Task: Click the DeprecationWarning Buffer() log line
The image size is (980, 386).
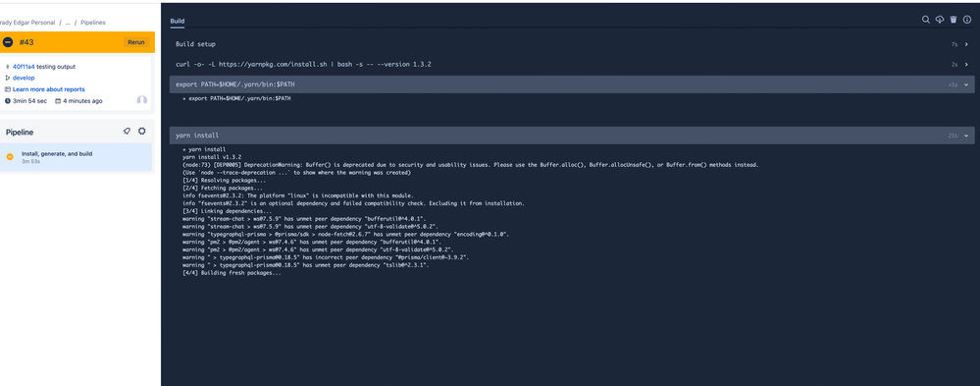Action: click(x=470, y=165)
